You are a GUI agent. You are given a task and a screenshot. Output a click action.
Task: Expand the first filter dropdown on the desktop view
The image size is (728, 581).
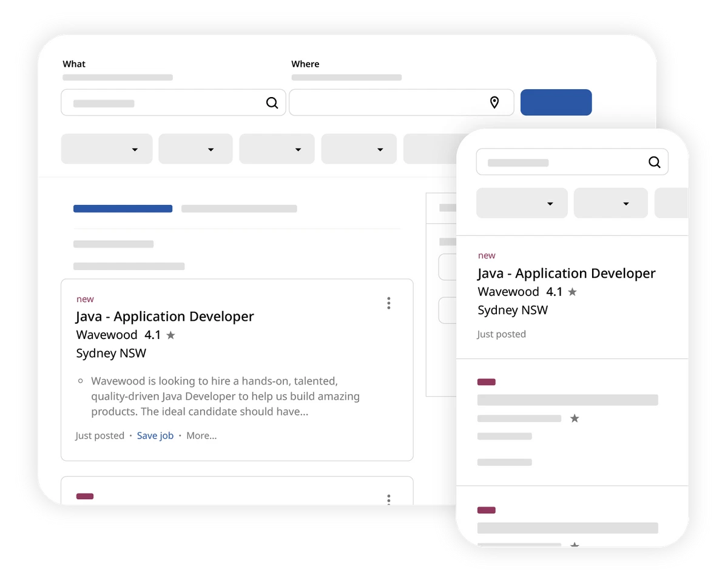[107, 149]
